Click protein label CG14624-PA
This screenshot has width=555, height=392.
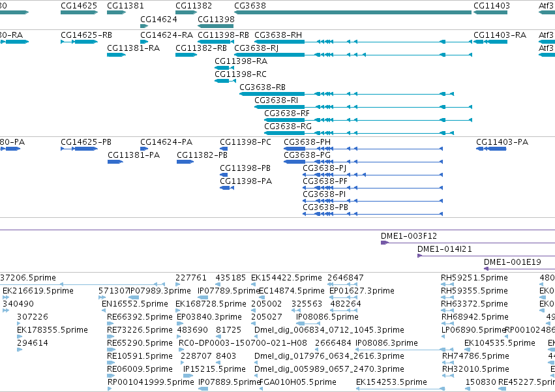166,142
